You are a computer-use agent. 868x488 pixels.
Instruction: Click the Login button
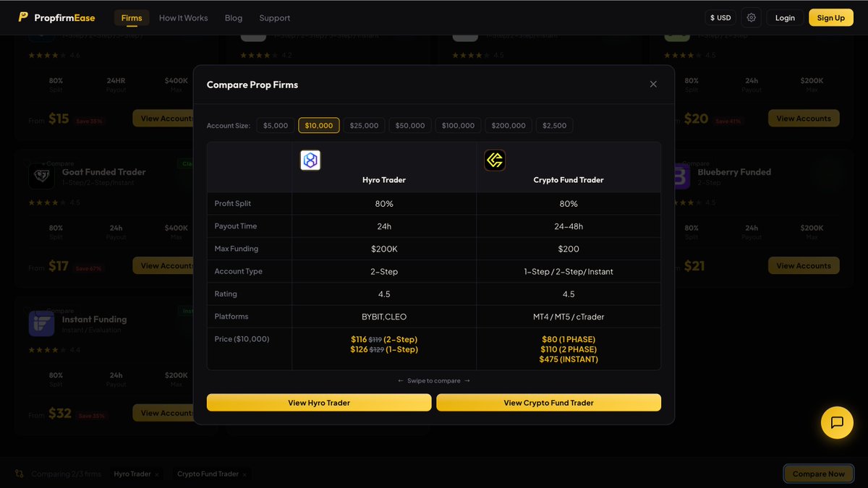(x=785, y=17)
